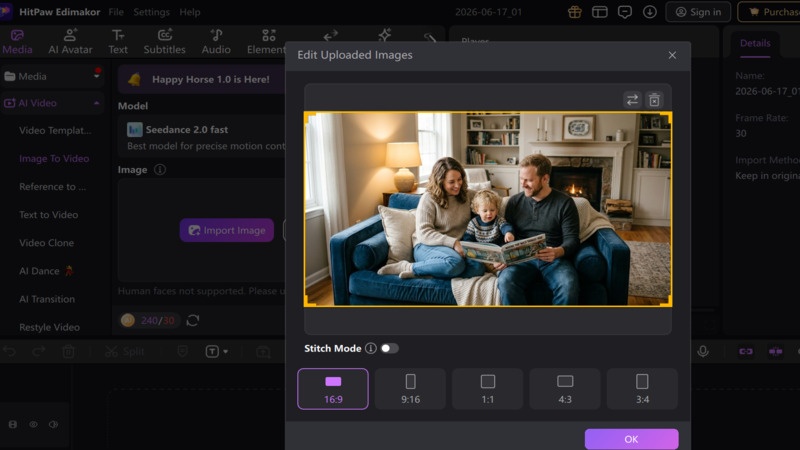Open the feedback message icon
Viewport: 800px width, 450px height.
point(624,12)
